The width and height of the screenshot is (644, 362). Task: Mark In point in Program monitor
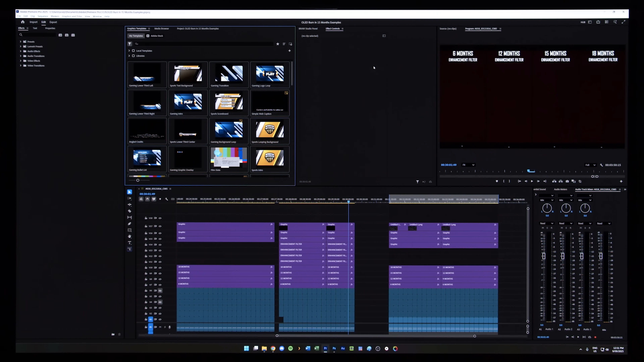503,181
